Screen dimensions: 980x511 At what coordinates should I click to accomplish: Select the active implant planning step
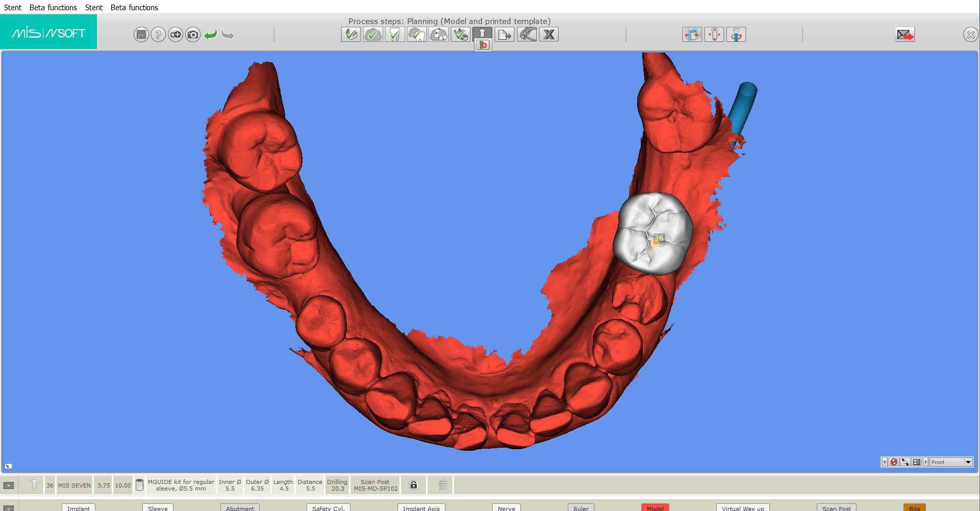click(x=483, y=33)
